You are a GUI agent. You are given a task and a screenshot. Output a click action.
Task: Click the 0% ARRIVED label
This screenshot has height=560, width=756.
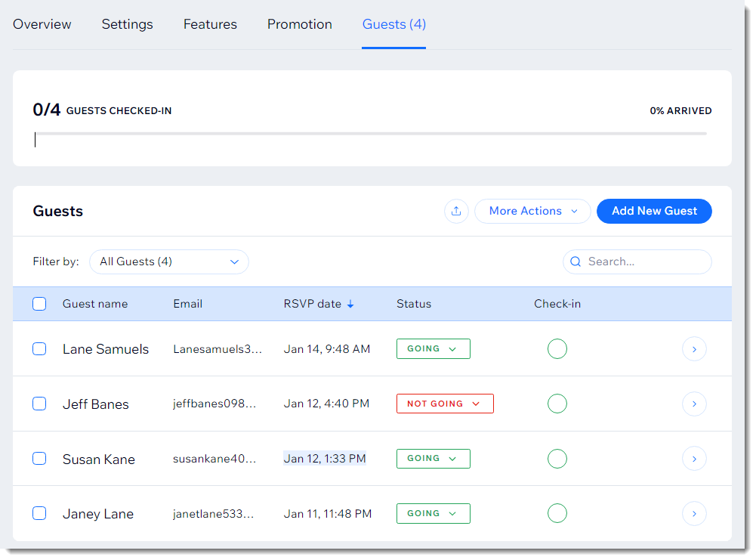(680, 111)
